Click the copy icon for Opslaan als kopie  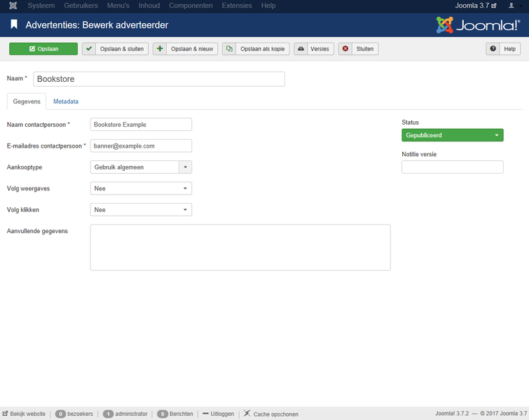pos(229,49)
